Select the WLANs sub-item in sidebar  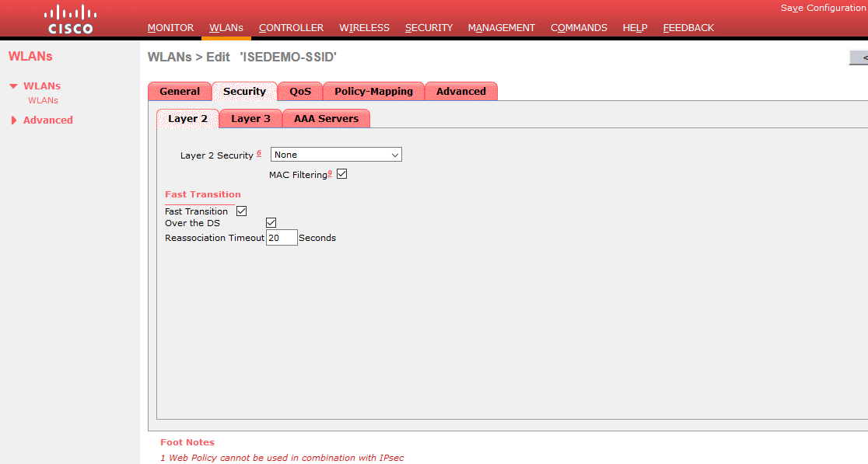point(44,100)
